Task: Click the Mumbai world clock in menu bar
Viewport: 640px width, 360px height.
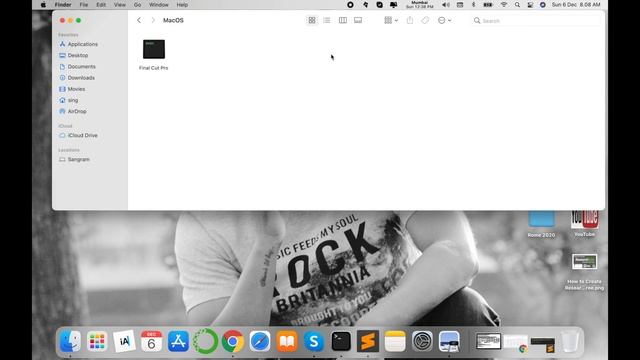Action: coord(419,5)
